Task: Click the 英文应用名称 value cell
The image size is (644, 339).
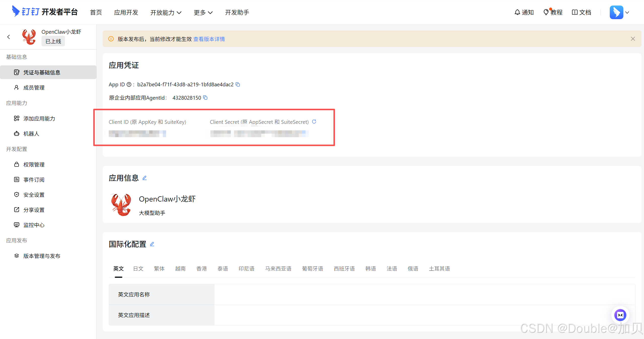Action: click(425, 294)
